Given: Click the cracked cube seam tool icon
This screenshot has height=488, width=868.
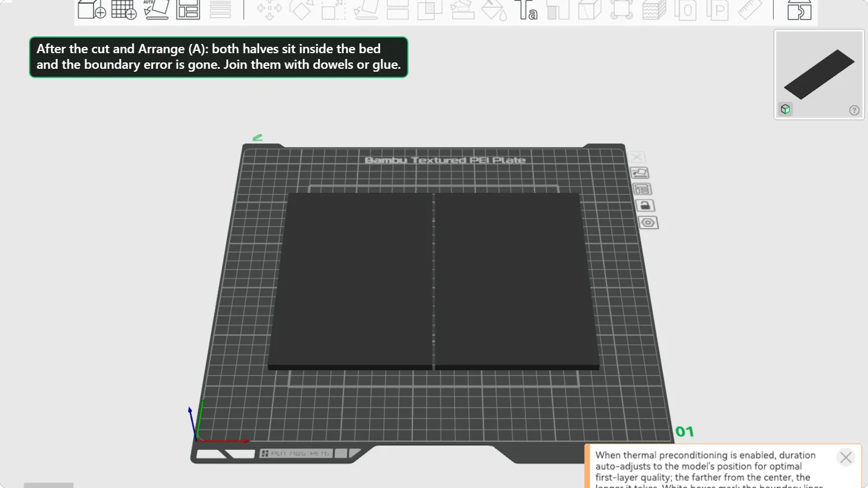Looking at the screenshot, I should tap(590, 10).
